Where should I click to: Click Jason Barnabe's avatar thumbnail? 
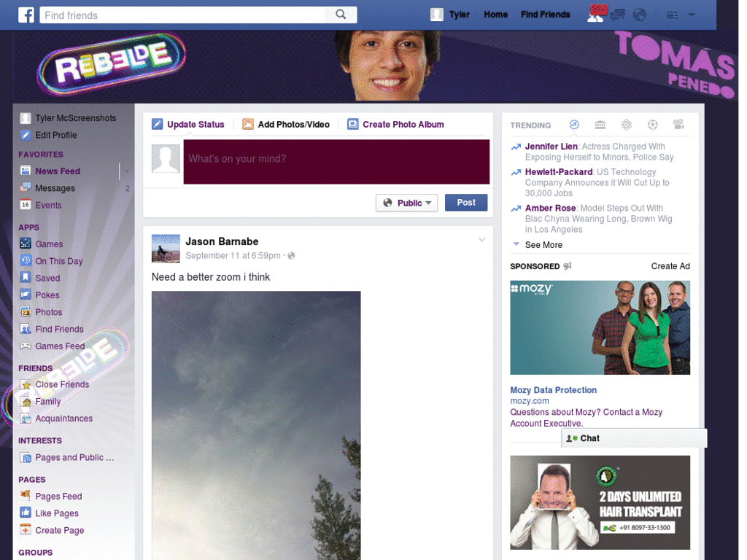pyautogui.click(x=166, y=248)
